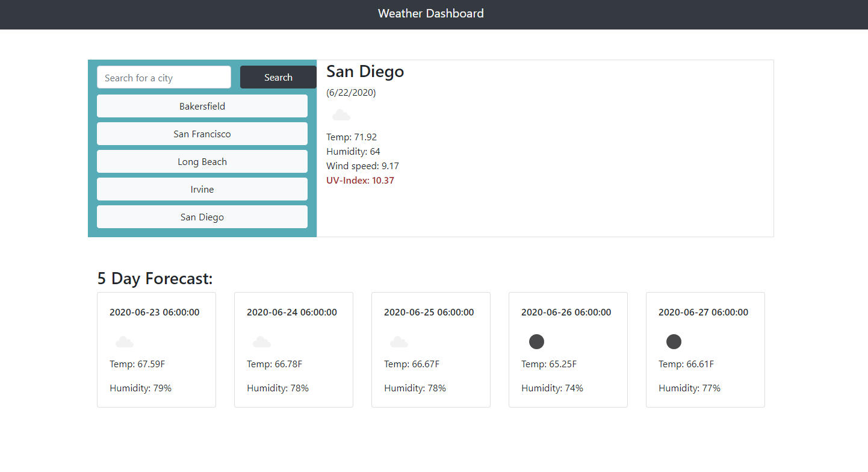Click the 5 Day Forecast heading
The image size is (868, 472).
pyautogui.click(x=155, y=278)
